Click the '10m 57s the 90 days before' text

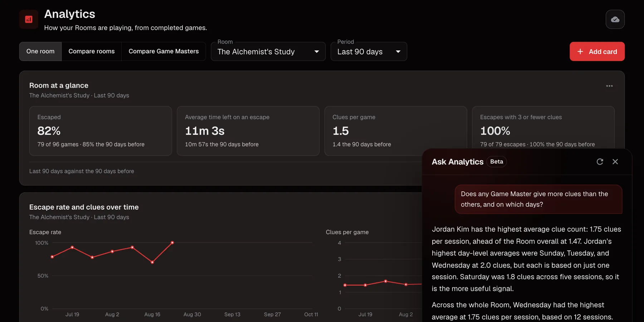(x=222, y=144)
